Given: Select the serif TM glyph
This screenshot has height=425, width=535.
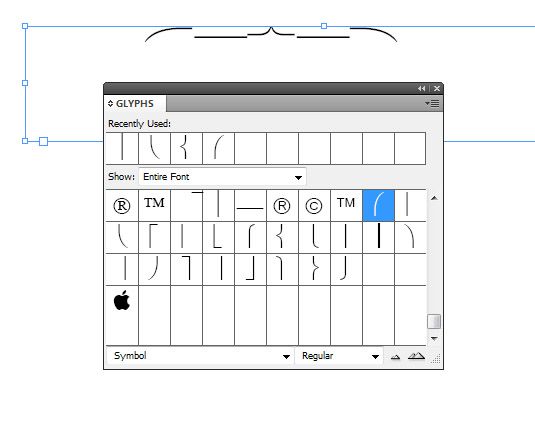Looking at the screenshot, I should pyautogui.click(x=154, y=206).
